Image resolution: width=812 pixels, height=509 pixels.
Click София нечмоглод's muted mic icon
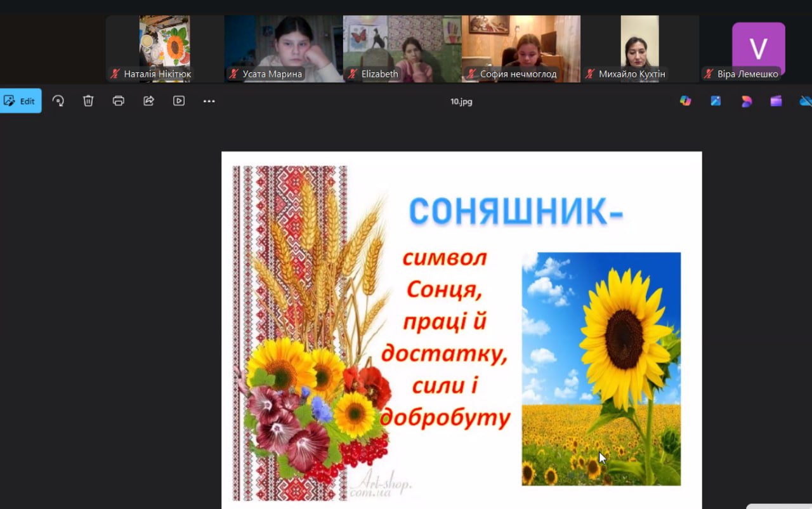471,74
